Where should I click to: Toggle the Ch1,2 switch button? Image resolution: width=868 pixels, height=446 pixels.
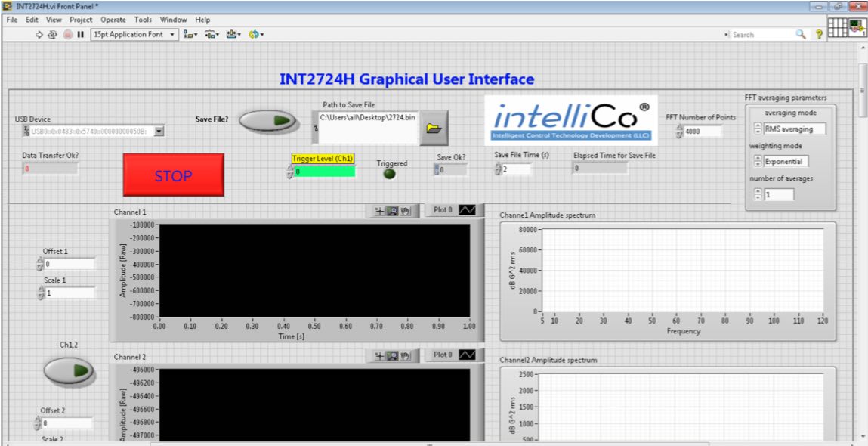[x=68, y=370]
